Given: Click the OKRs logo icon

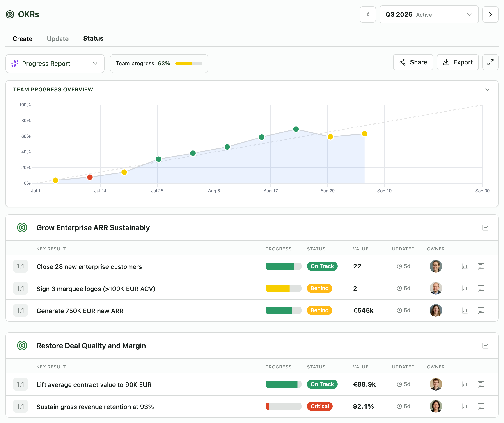Looking at the screenshot, I should tap(10, 14).
